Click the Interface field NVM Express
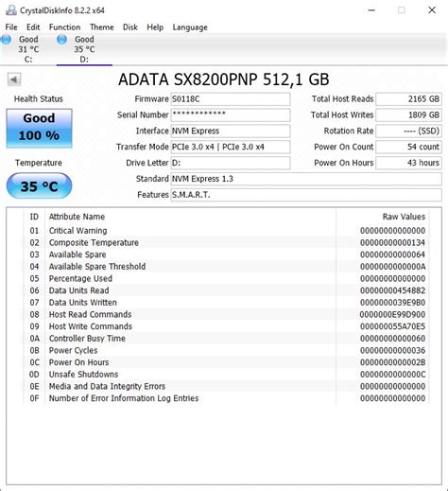The height and width of the screenshot is (491, 448). point(231,131)
